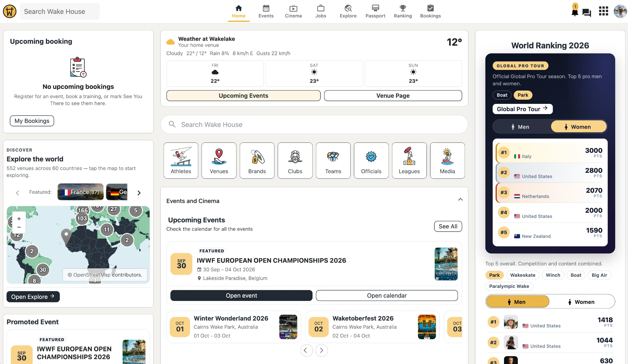Screen dimensions: 628x364
Task: Open the Teams category tile
Action: [x=333, y=160]
